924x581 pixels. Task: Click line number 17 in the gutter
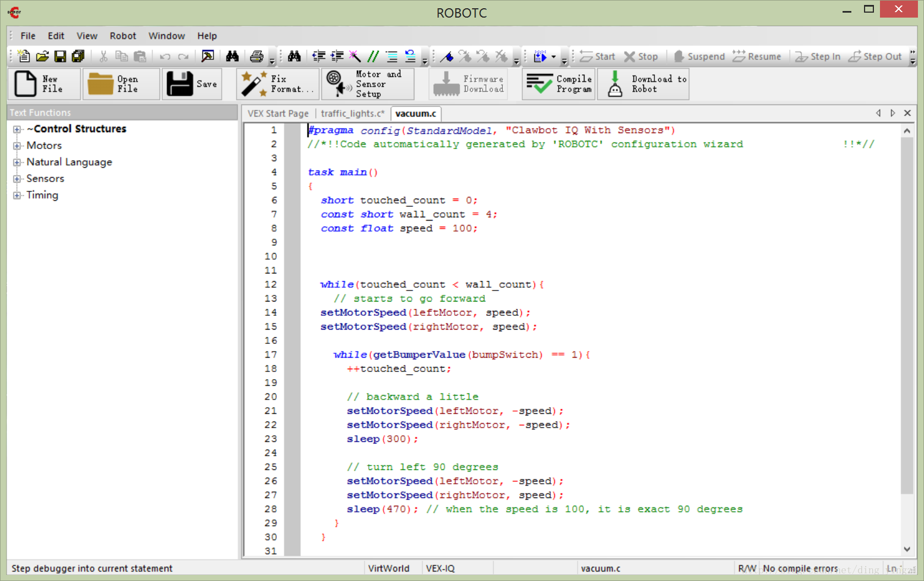[x=271, y=355]
